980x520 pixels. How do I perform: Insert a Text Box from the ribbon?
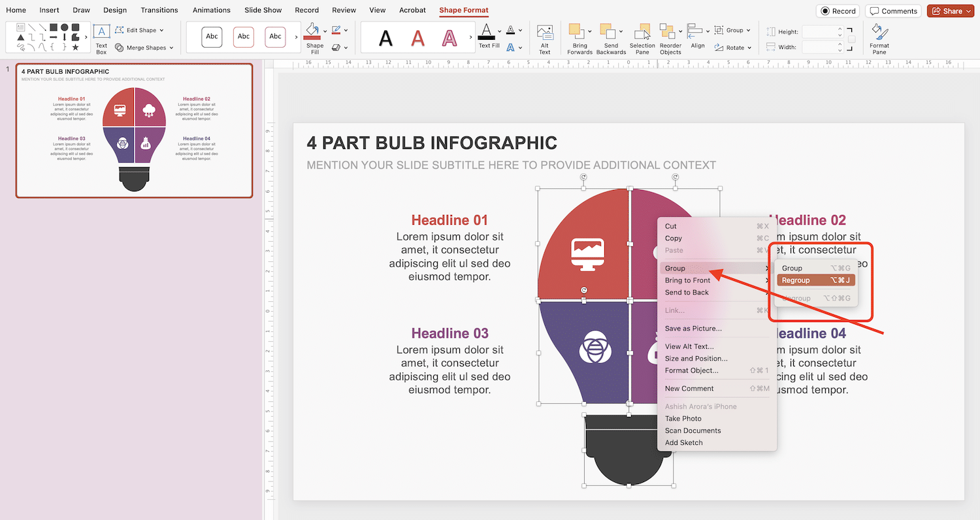pos(101,39)
